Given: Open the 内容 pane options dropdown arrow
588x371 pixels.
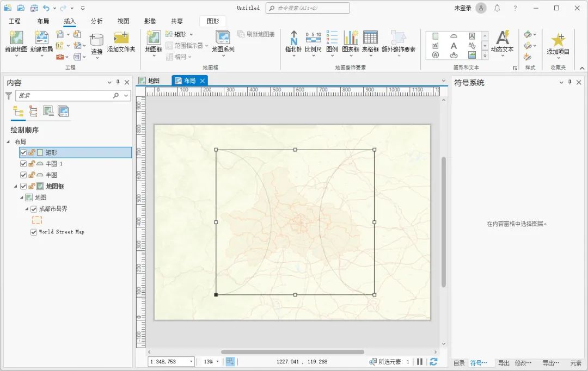Looking at the screenshot, I should click(109, 83).
